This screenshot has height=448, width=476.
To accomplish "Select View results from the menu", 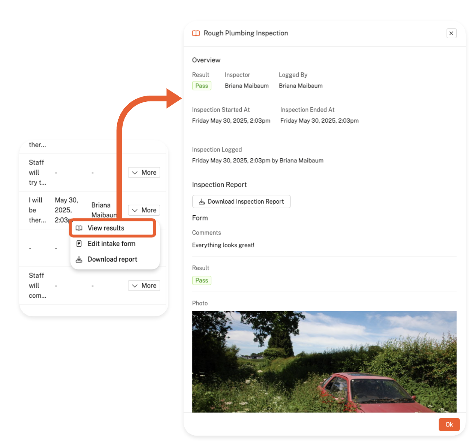I will [106, 228].
